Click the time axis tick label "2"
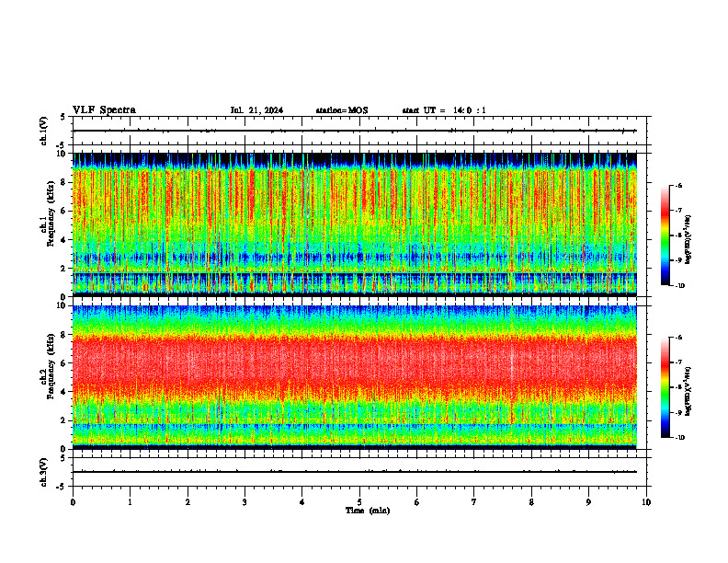Image resolution: width=728 pixels, height=563 pixels. [188, 502]
